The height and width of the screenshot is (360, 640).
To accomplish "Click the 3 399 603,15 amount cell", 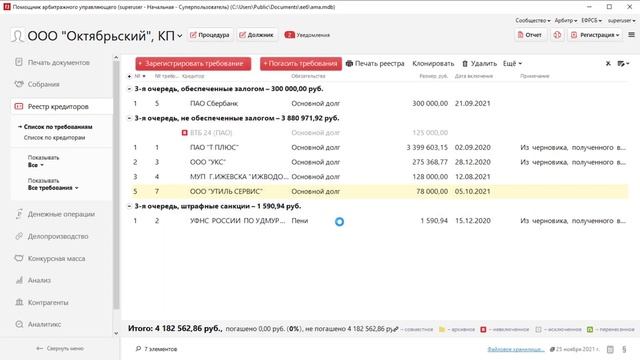I will pos(427,147).
